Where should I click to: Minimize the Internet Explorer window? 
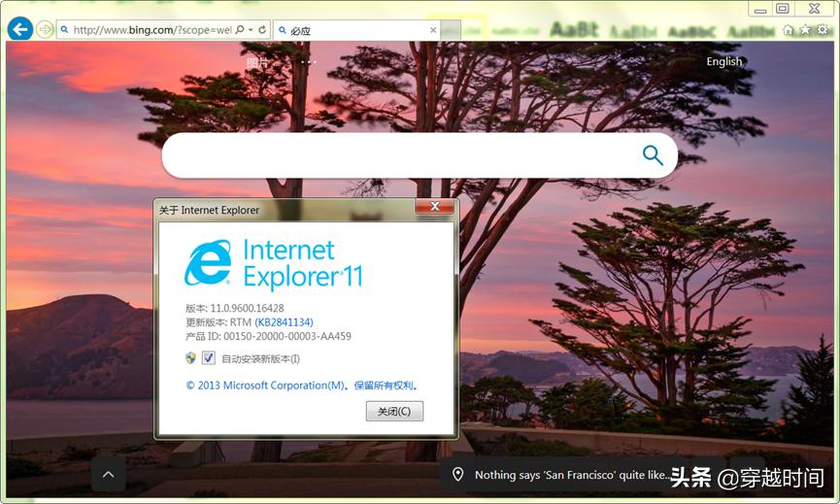click(759, 9)
